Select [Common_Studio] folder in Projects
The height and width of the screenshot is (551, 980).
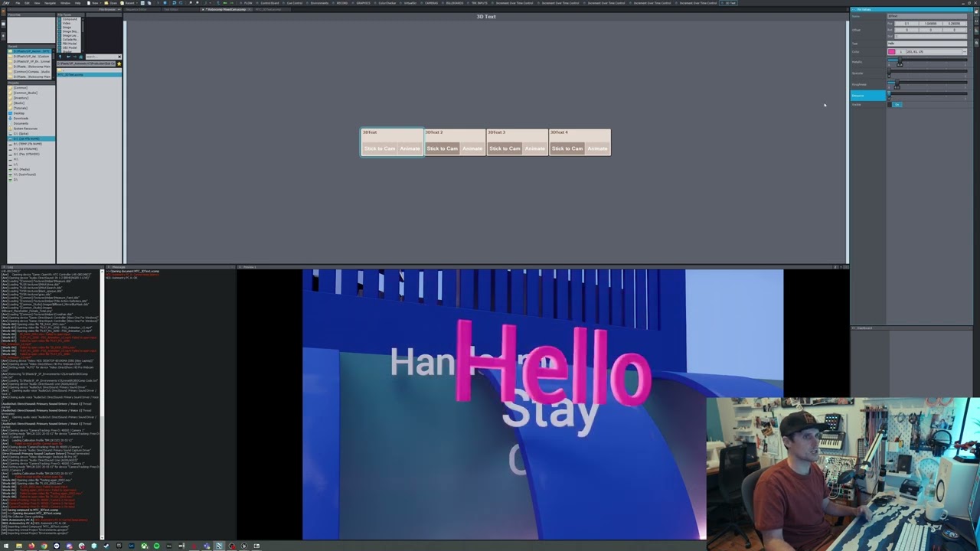click(x=25, y=93)
